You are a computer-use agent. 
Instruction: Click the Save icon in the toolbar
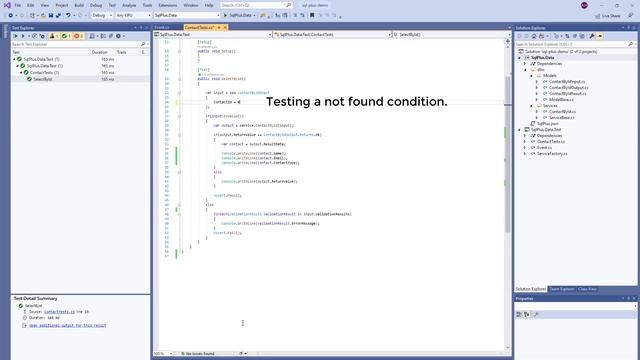(51, 15)
